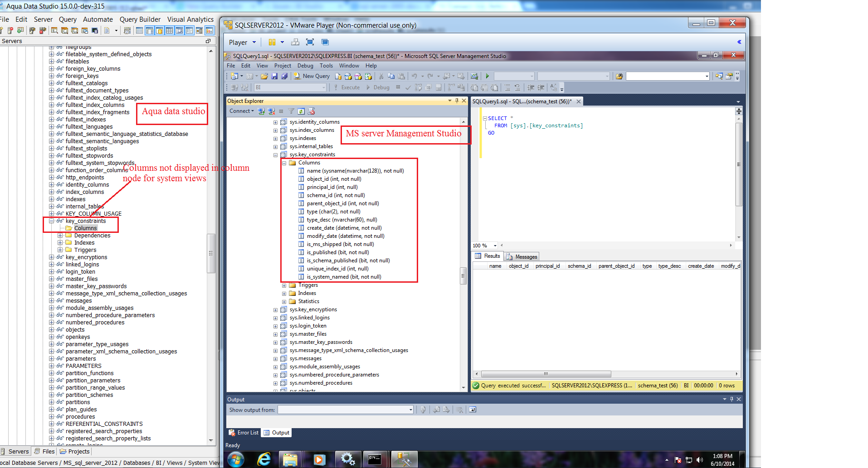Toggle the Output panel auto-hide pin
868x468 pixels.
tap(731, 399)
